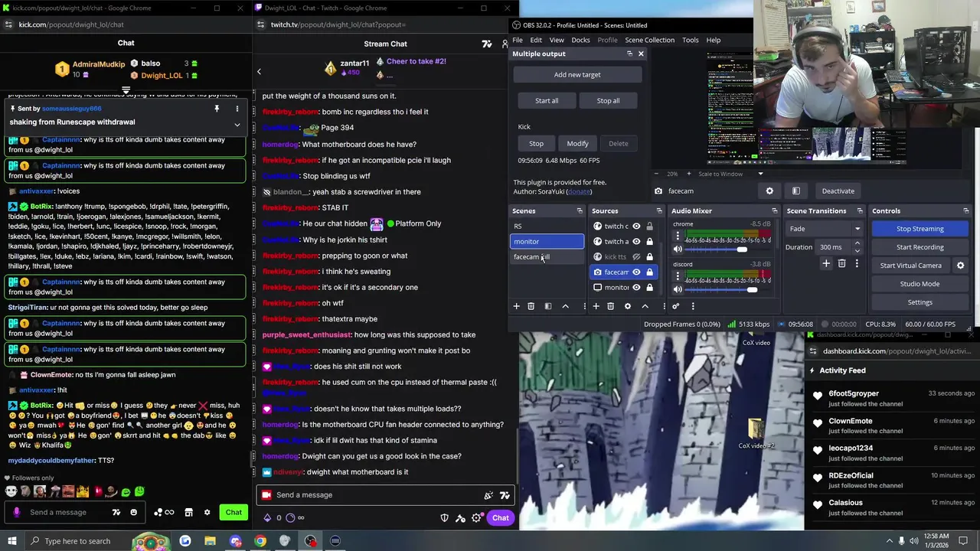
Task: Open the OBS Tools menu
Action: [x=690, y=40]
